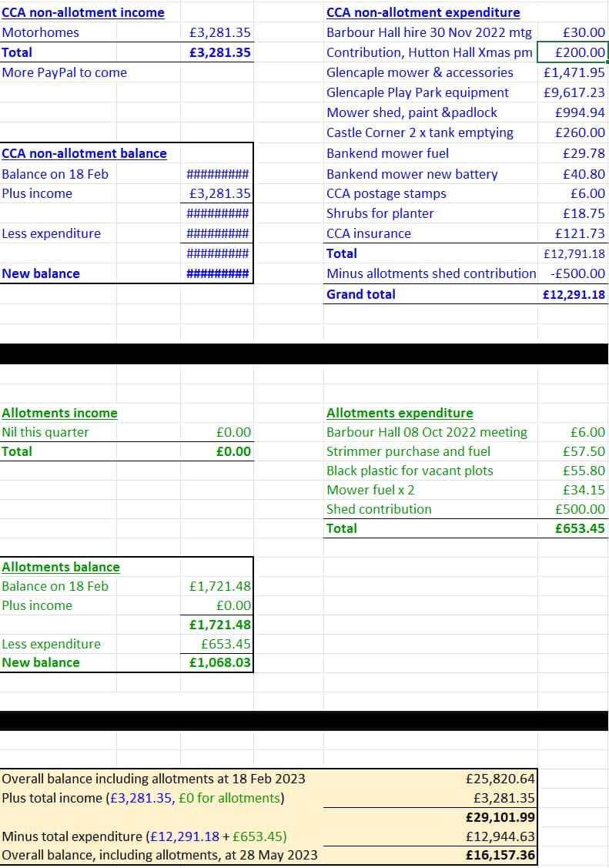609x868 pixels.
Task: Click the Minus allotments shed contribution label
Action: click(431, 273)
